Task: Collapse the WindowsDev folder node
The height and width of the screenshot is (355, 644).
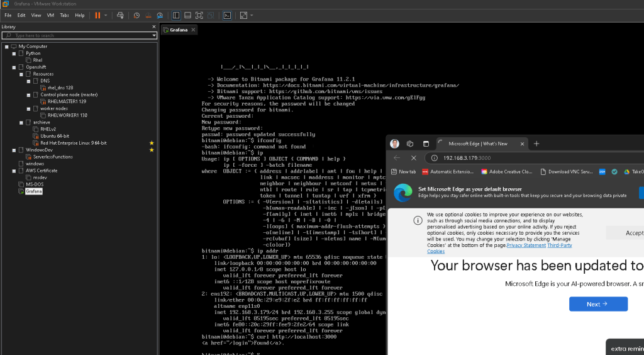Action: 14,150
